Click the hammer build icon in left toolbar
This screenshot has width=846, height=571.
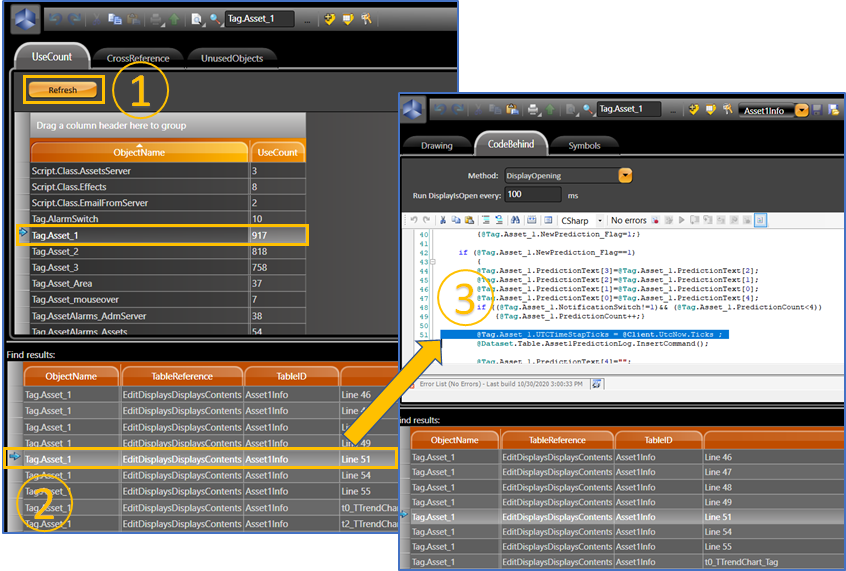pyautogui.click(x=367, y=19)
